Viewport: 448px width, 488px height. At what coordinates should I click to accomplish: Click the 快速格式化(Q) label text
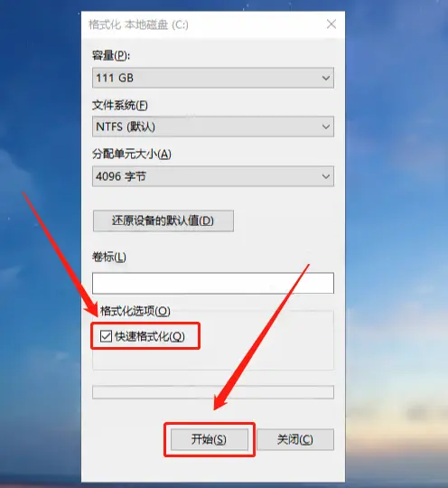pyautogui.click(x=150, y=336)
